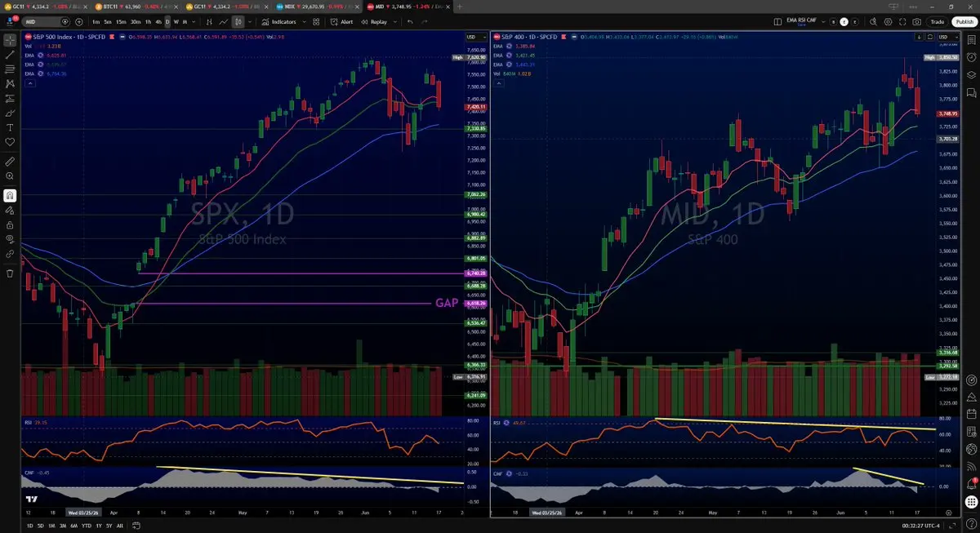Select the 5Y date range
The image size is (980, 533).
click(109, 526)
